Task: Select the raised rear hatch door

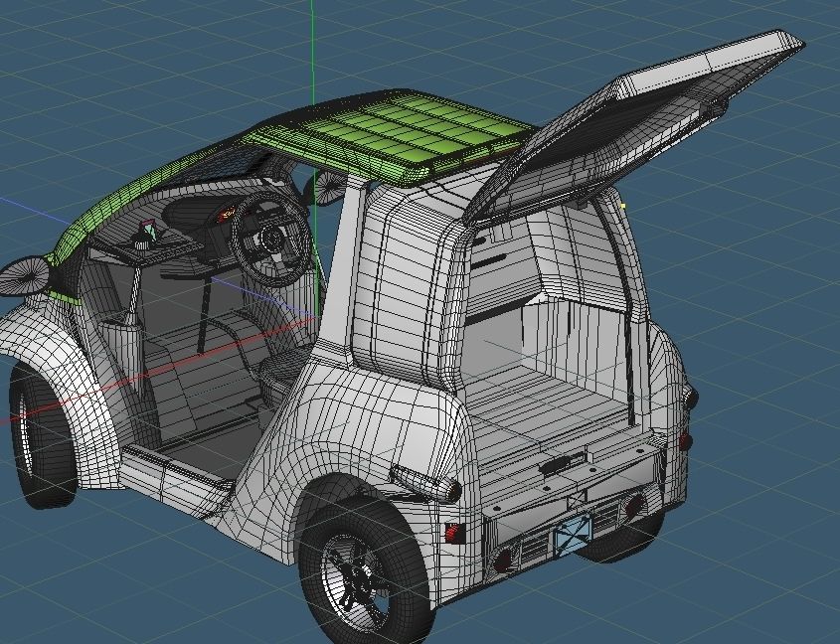Action: coord(635,126)
